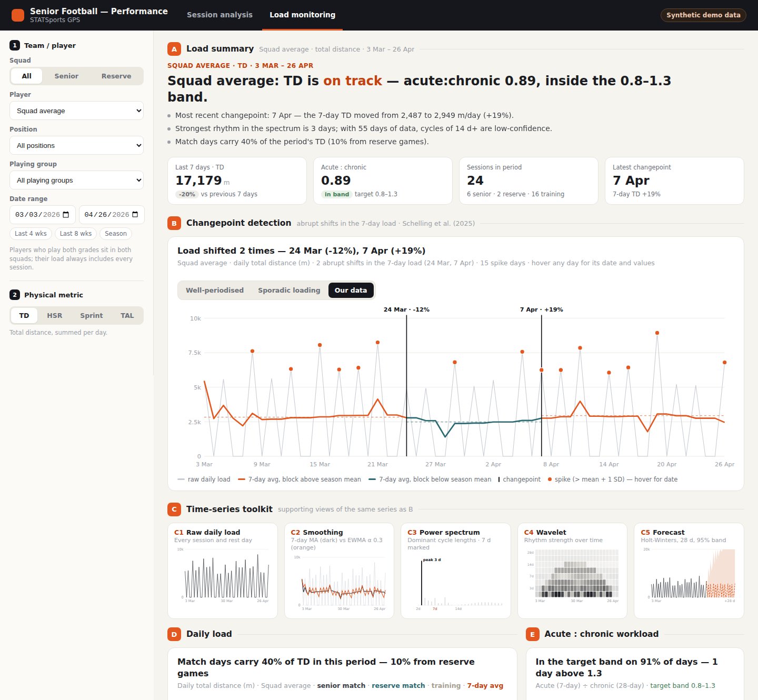Click the "target band 0.8–1.3" label
This screenshot has height=700, width=758.
pos(683,686)
